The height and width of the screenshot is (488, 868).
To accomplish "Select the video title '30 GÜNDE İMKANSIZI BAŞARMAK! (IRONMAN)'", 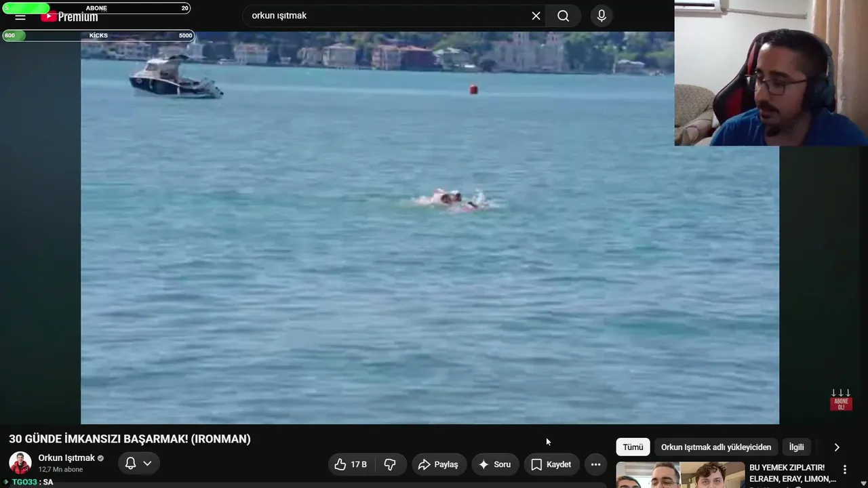I will tap(130, 439).
